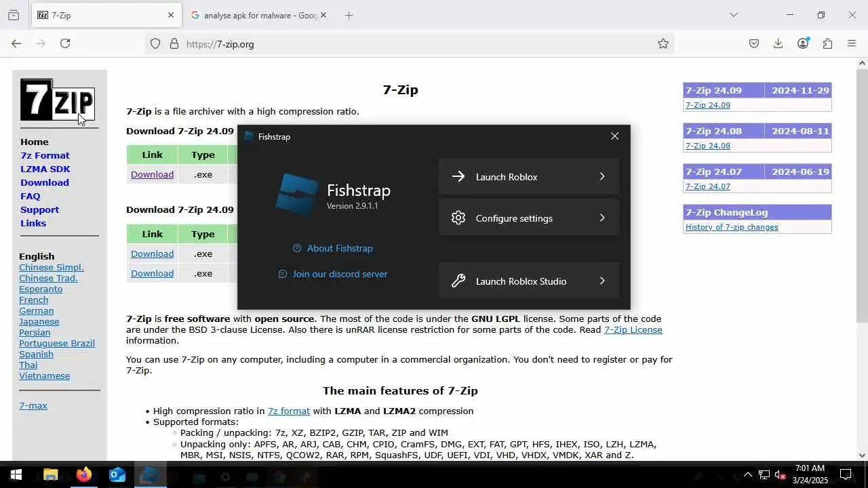Click the page scrollbar down arrow

862,455
